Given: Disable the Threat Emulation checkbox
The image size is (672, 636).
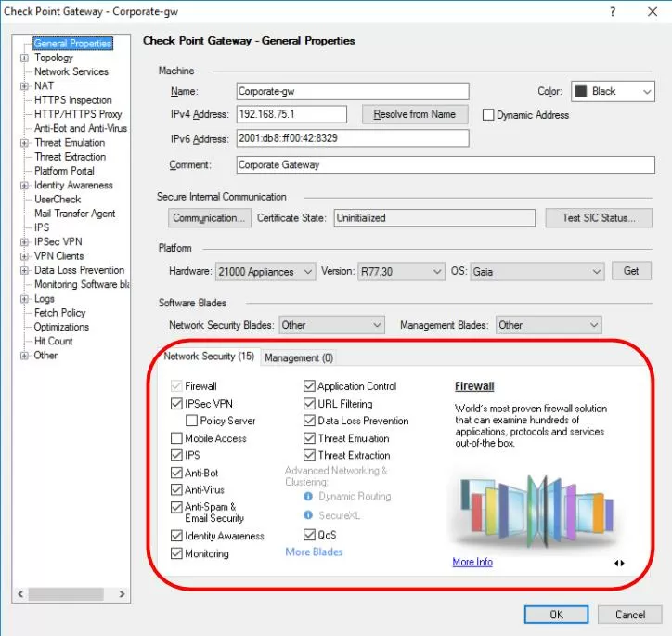Looking at the screenshot, I should [310, 438].
